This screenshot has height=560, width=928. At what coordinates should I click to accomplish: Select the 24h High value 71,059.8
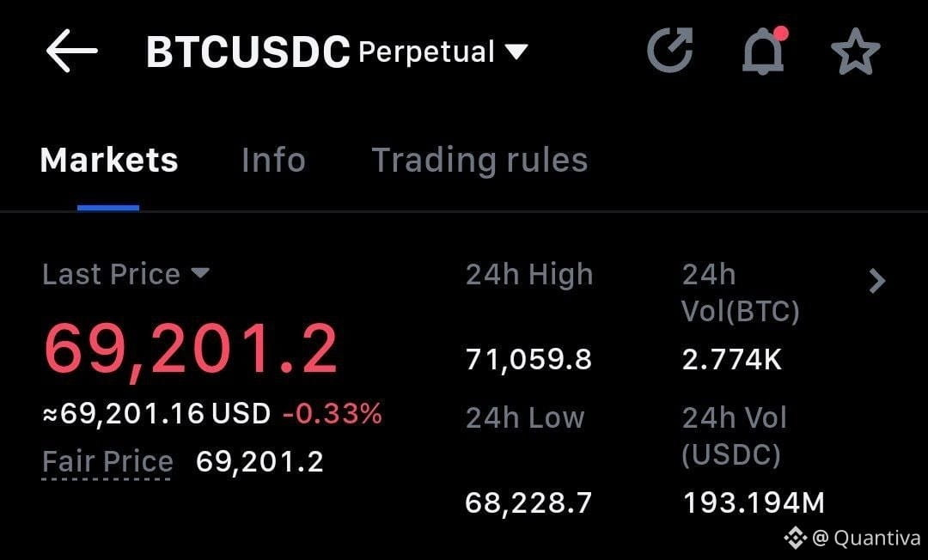pos(528,359)
